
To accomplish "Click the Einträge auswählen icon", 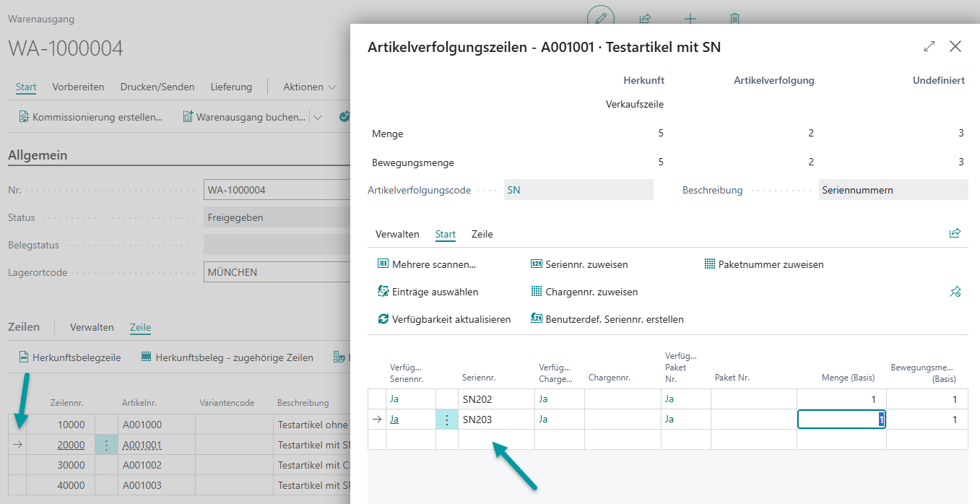I will tap(383, 291).
